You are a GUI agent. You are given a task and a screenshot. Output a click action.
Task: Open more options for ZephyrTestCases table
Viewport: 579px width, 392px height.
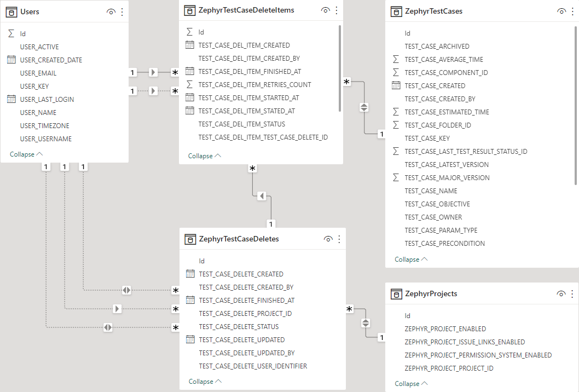[572, 11]
